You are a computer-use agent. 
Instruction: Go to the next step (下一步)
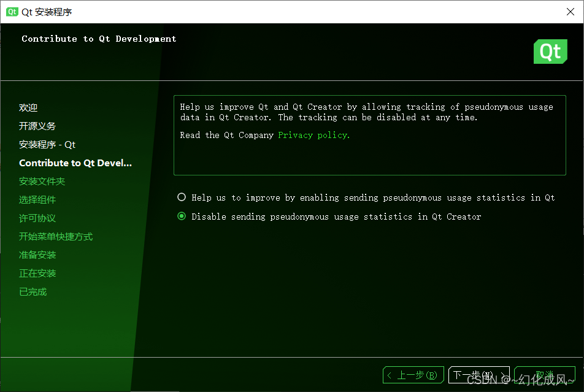click(478, 375)
